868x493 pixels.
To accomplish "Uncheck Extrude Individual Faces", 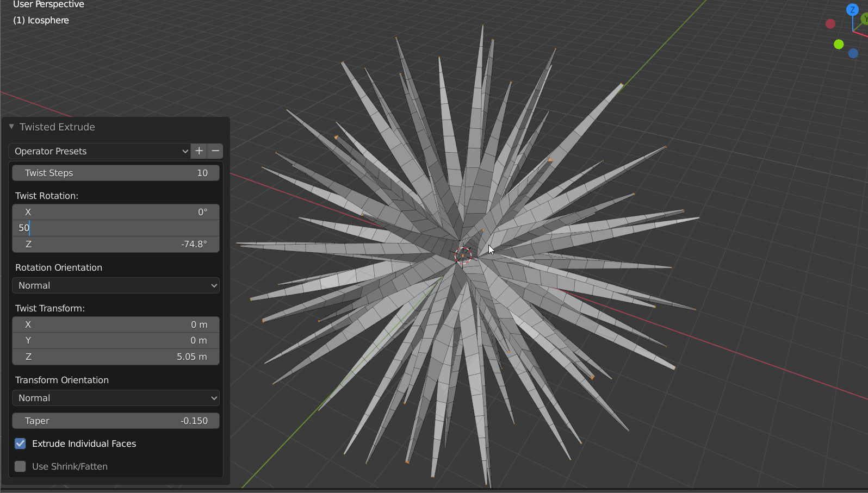I will pos(20,444).
